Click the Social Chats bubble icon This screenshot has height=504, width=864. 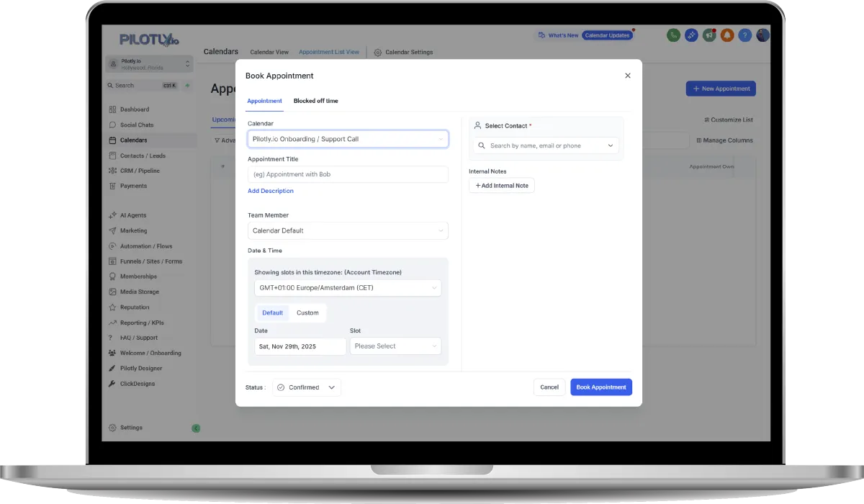[x=112, y=125]
